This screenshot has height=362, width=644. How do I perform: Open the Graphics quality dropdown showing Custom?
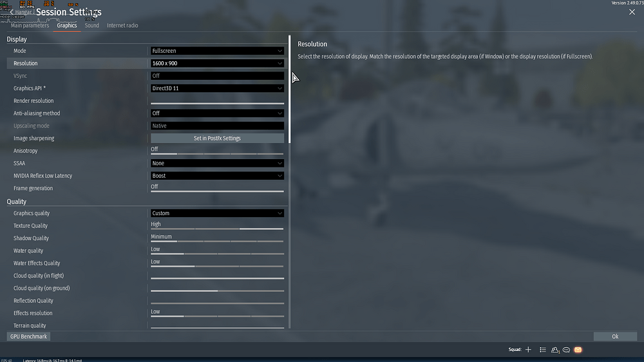point(217,213)
